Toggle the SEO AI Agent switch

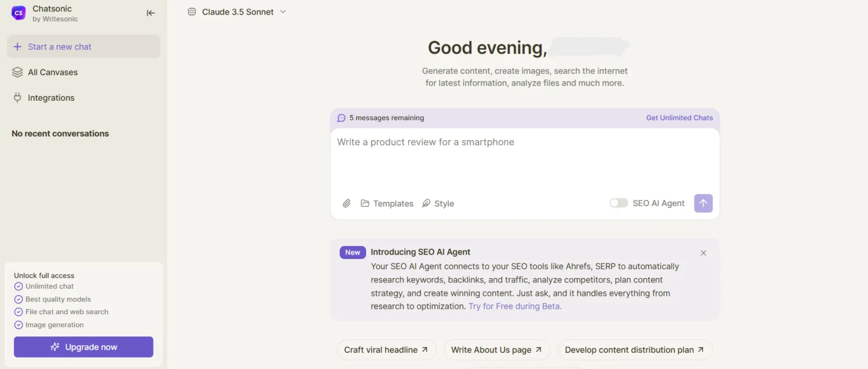coord(618,203)
